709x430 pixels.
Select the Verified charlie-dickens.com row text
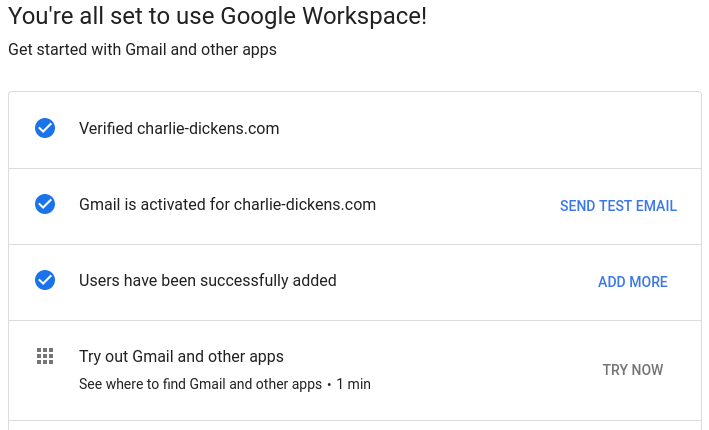(x=179, y=128)
